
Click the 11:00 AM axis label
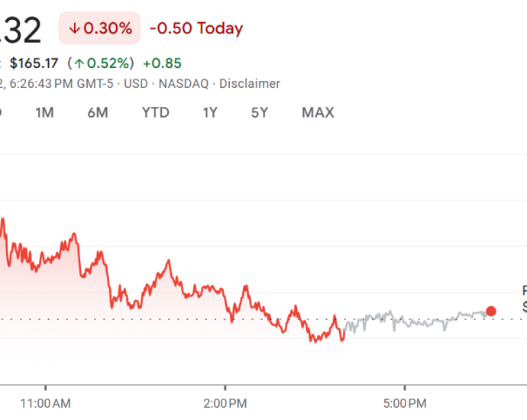(x=45, y=402)
